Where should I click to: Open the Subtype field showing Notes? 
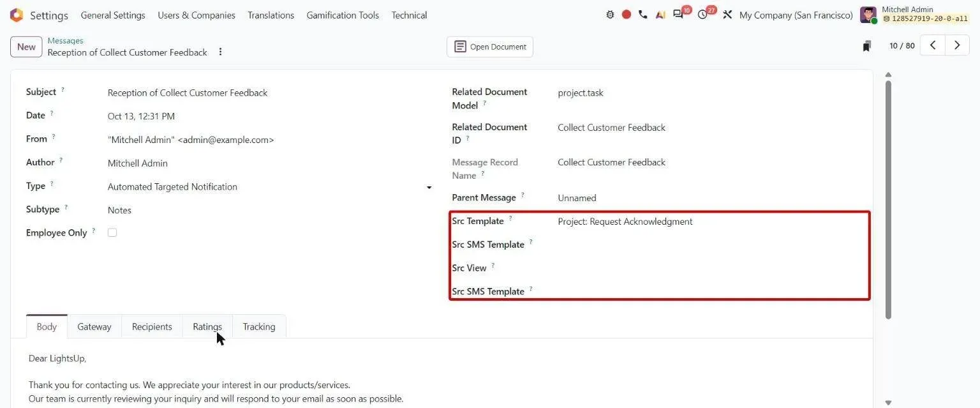tap(271, 210)
